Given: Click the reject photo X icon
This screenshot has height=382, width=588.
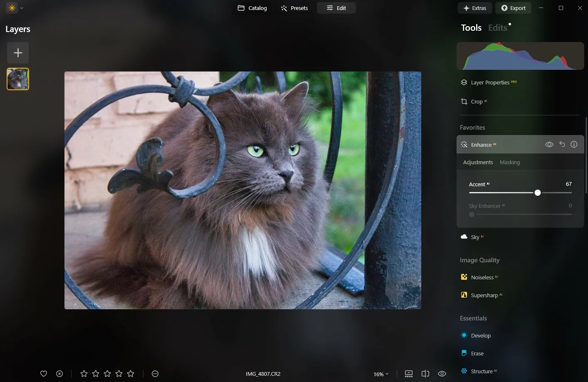Looking at the screenshot, I should tap(59, 374).
